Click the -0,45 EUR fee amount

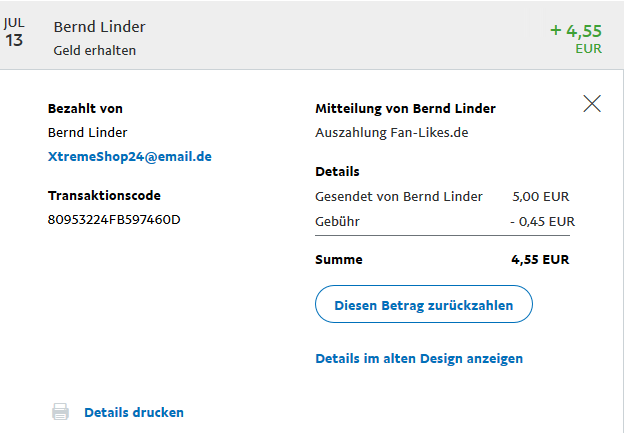(x=541, y=221)
